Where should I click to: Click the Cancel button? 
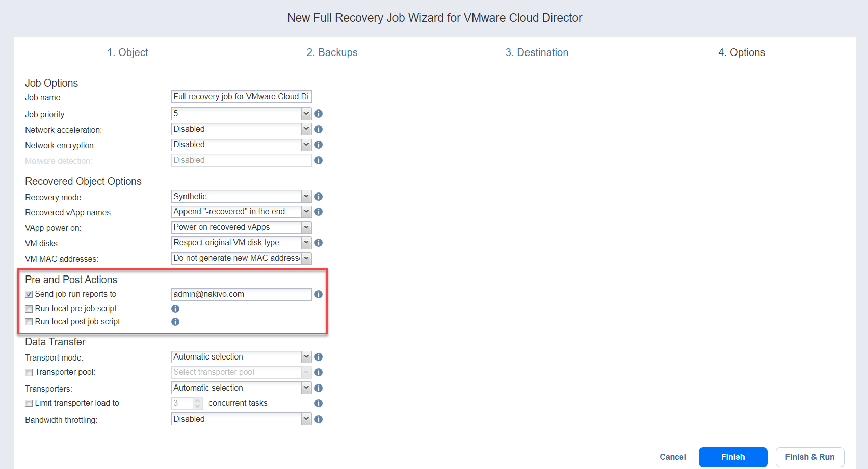672,457
